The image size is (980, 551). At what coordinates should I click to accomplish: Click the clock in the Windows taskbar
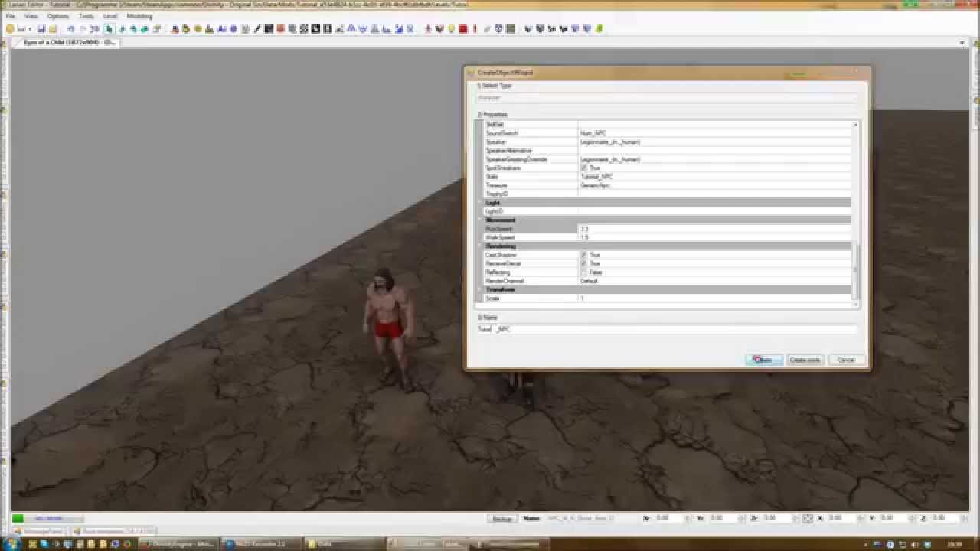coord(954,544)
